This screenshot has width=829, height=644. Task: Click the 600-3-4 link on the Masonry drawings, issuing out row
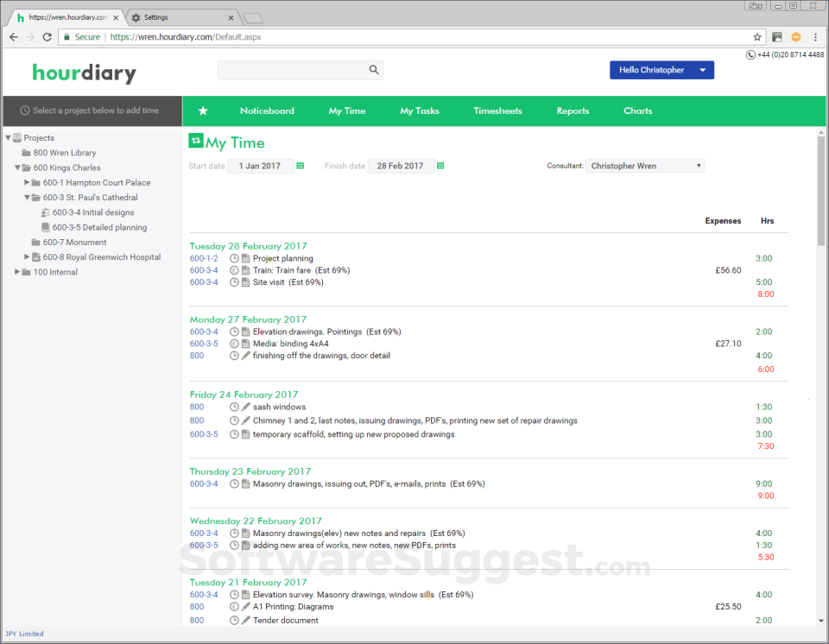(204, 483)
